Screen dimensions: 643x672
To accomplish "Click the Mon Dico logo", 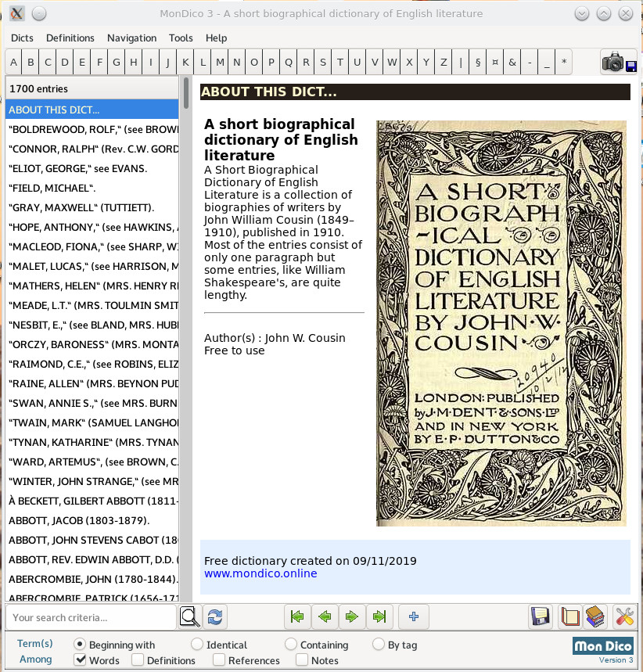I will click(602, 646).
